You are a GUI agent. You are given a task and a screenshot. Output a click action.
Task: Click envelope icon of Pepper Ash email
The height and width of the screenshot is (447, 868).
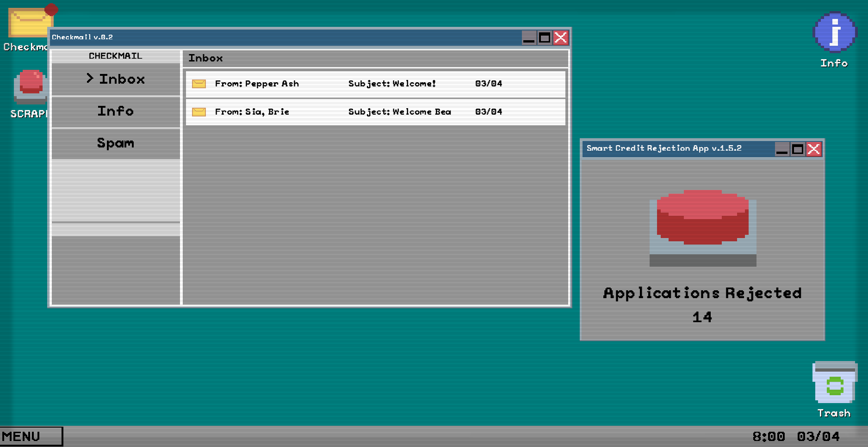[x=199, y=84]
